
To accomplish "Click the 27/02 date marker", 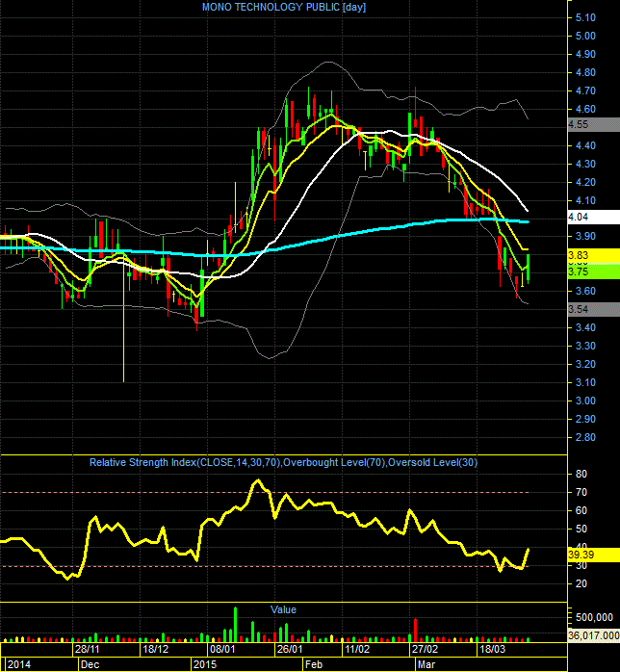I will pyautogui.click(x=425, y=649).
